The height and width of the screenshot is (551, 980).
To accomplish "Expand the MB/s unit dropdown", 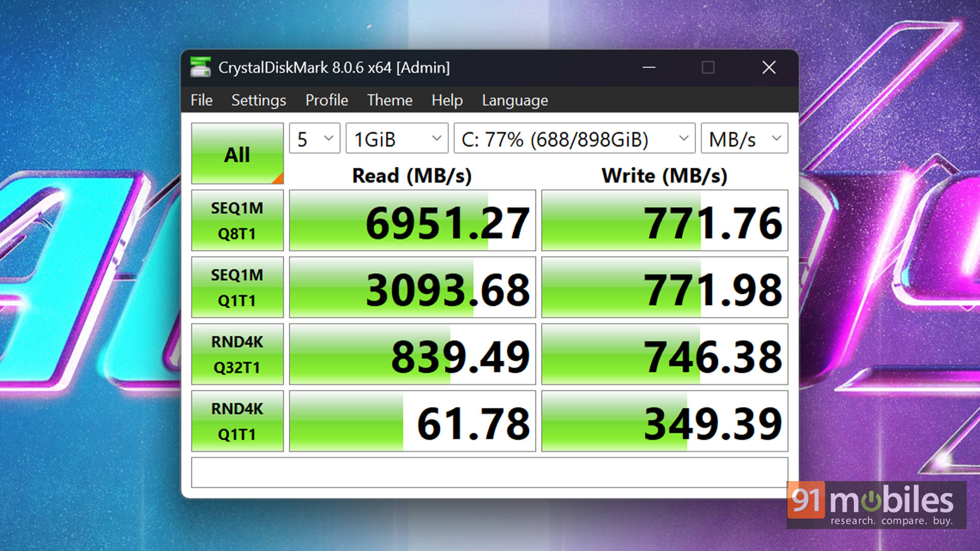I will click(x=745, y=138).
